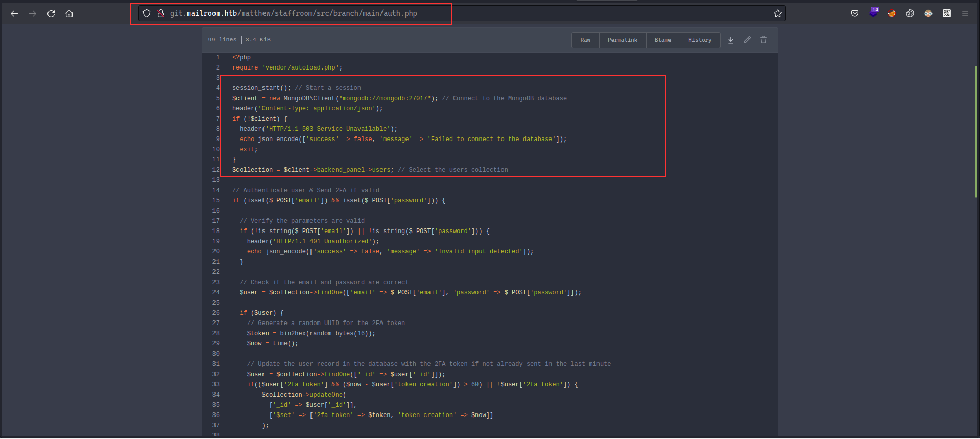The height and width of the screenshot is (439, 980).
Task: Open the goggles avatar extension icon
Action: point(928,13)
